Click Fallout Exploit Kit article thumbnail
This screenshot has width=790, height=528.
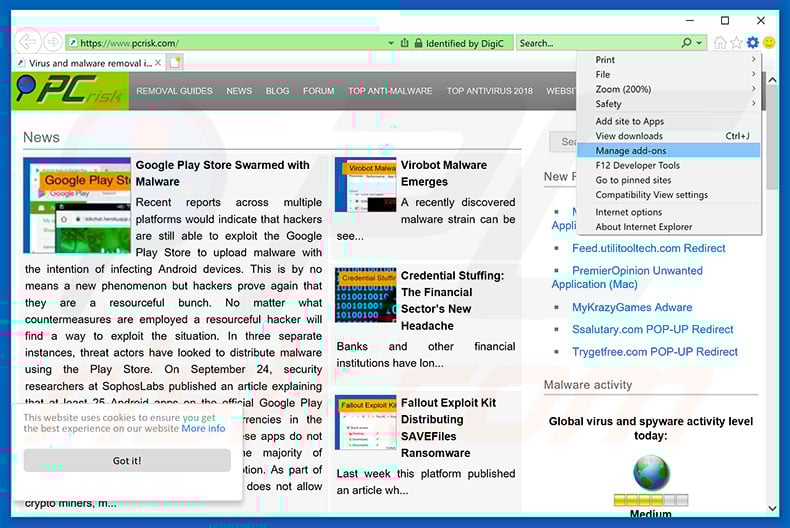(366, 422)
